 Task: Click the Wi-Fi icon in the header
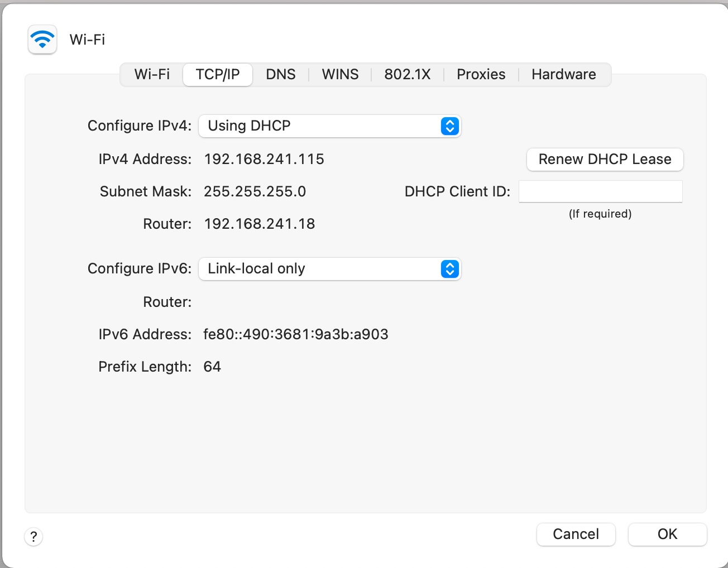[x=42, y=40]
